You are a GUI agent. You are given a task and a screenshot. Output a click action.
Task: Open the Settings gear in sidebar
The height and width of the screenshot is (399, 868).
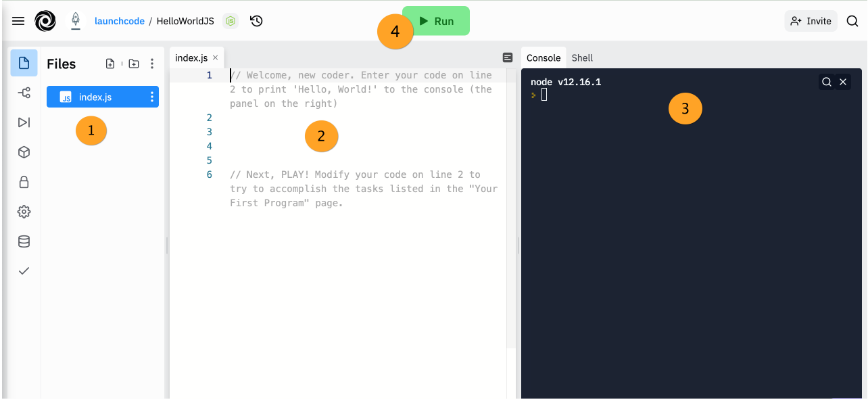pos(24,212)
